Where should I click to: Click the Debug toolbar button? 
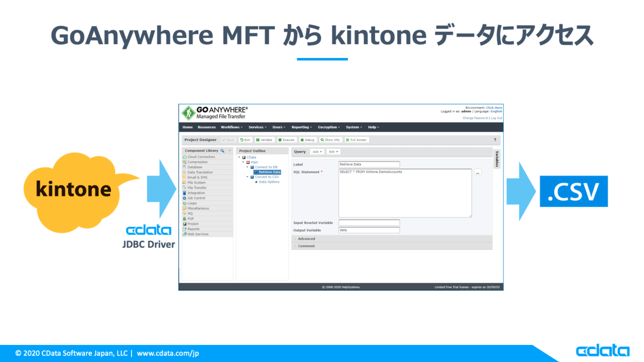[308, 140]
